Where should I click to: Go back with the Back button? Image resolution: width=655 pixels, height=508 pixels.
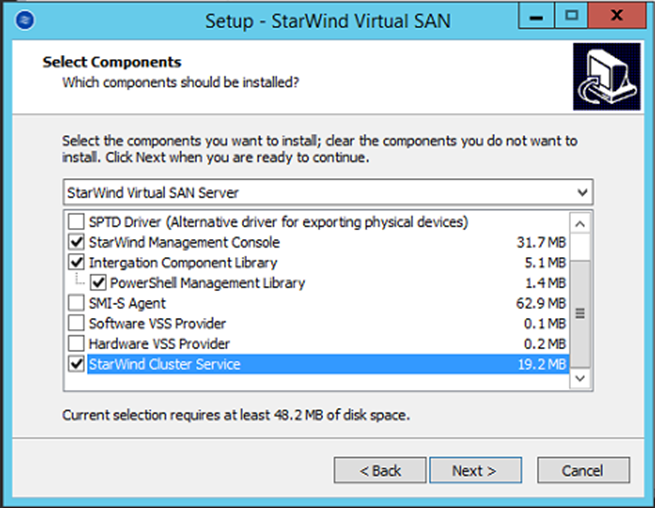pos(380,470)
